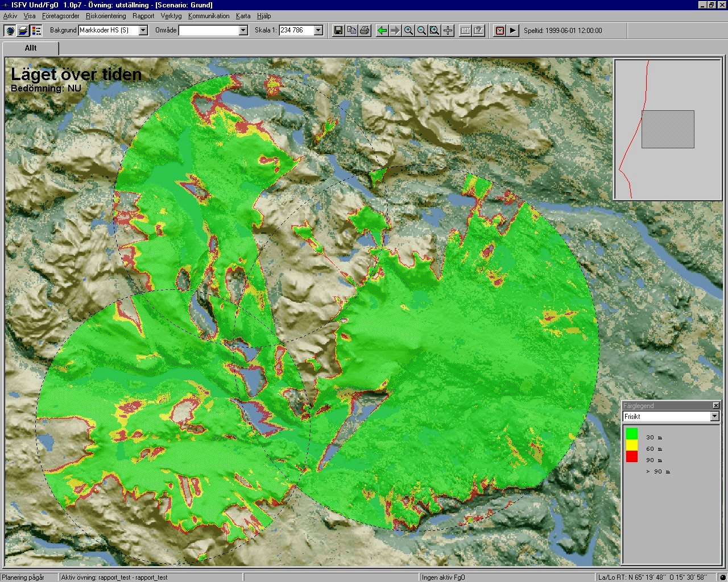The width and height of the screenshot is (728, 582).
Task: Click the Bedömning: NU label
Action: pos(46,89)
